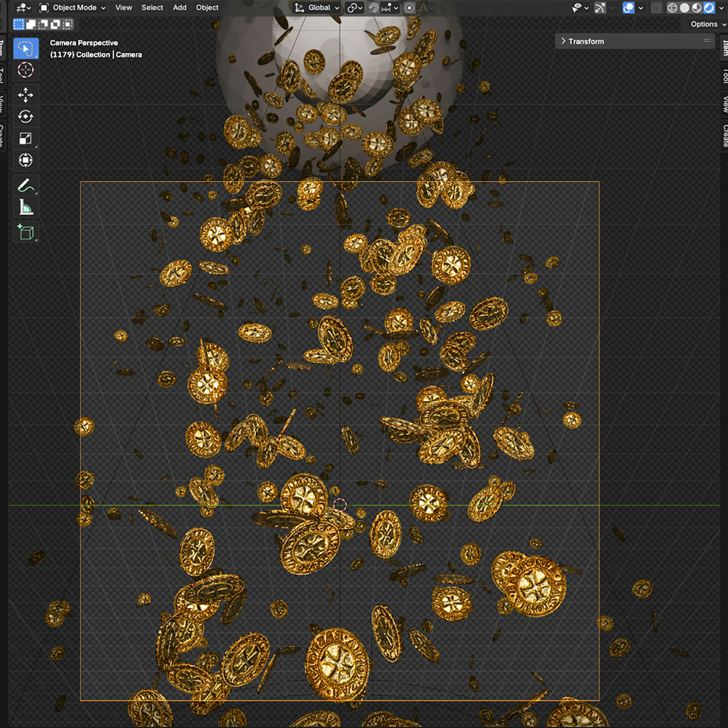Pick the Scale tool
Viewport: 728px width, 728px height.
(x=25, y=138)
